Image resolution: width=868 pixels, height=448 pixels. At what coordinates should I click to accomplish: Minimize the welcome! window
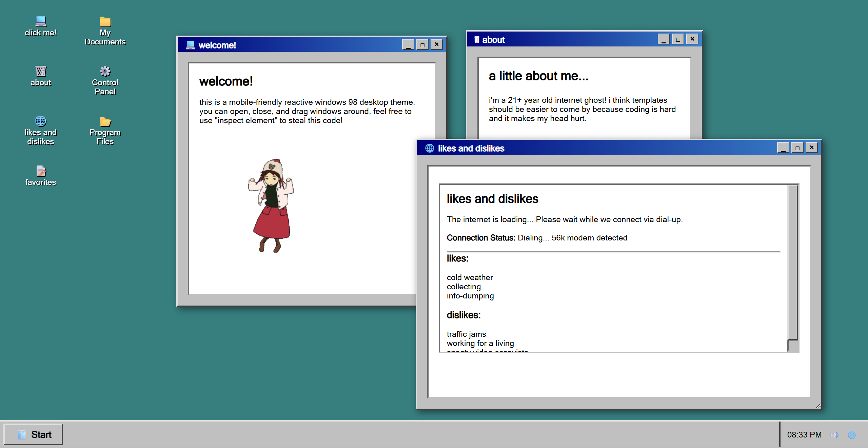click(x=408, y=45)
